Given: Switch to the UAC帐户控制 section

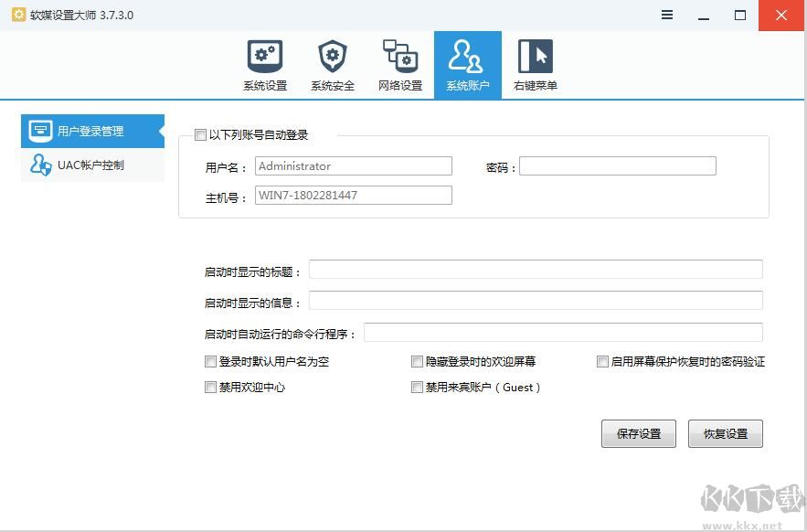Looking at the screenshot, I should pos(91,165).
